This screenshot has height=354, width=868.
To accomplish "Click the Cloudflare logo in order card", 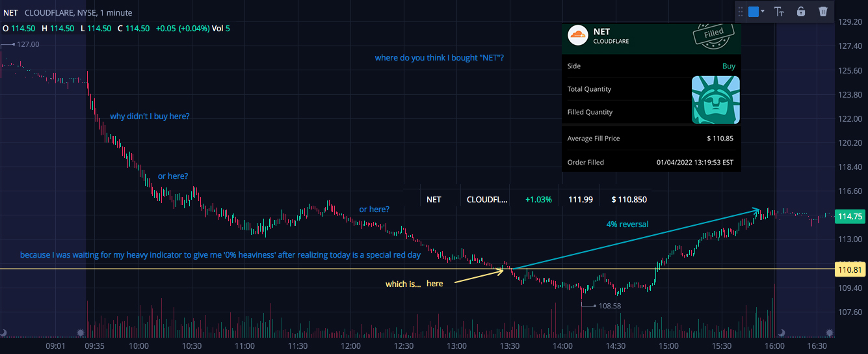I will point(577,35).
